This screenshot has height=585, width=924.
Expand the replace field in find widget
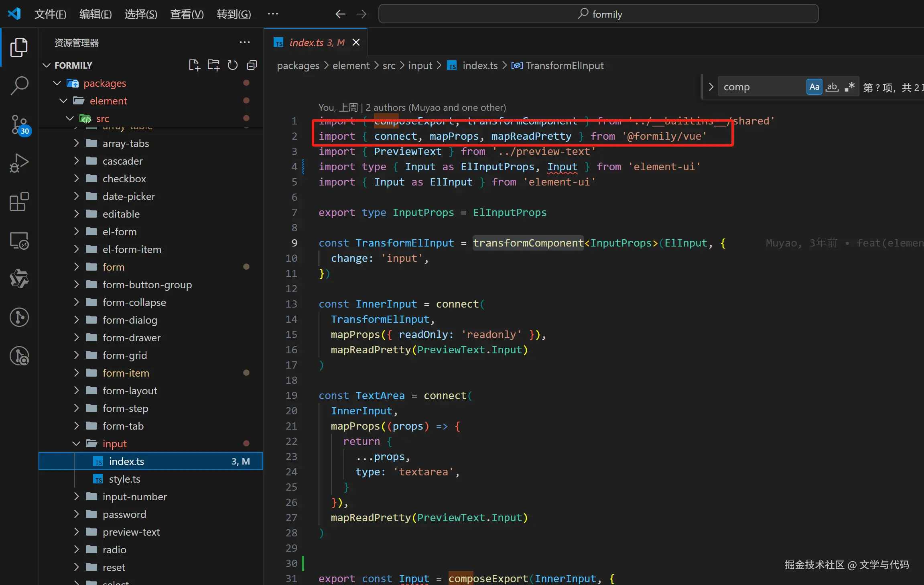coord(711,87)
